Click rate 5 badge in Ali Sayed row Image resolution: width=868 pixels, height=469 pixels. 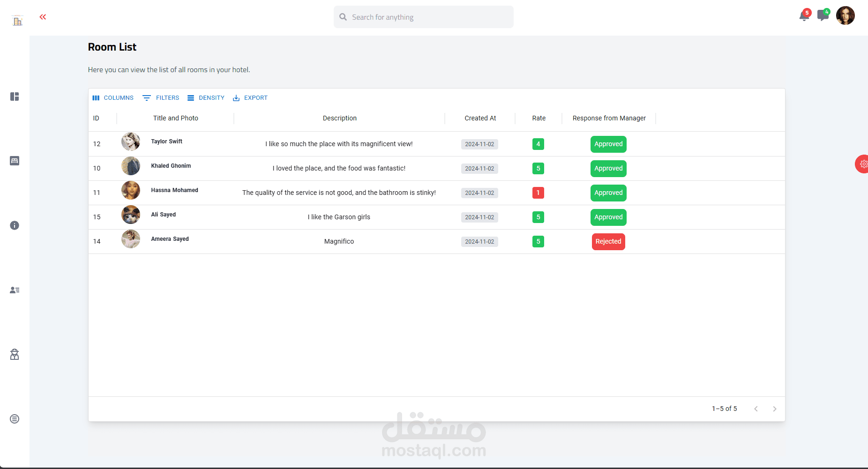click(x=538, y=217)
